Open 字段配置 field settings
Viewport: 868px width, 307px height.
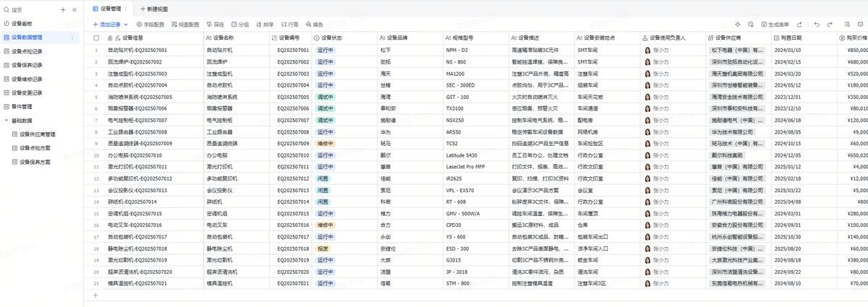tap(150, 24)
